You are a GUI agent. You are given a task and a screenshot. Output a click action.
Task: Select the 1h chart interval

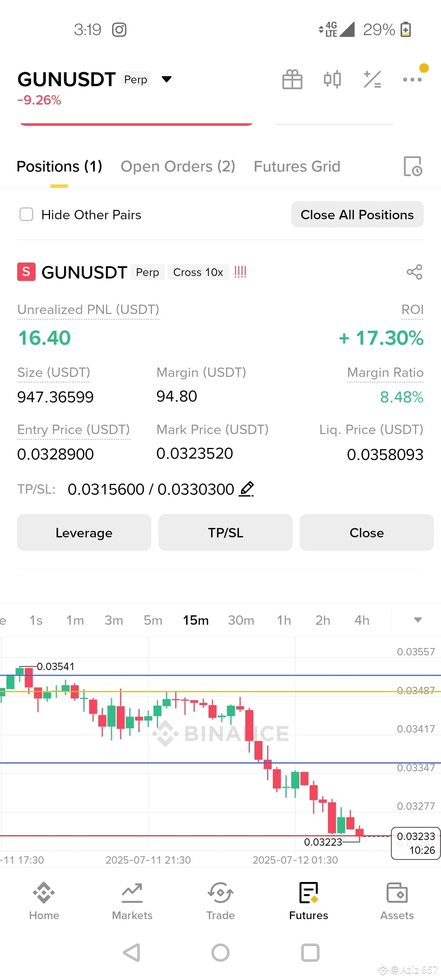[284, 620]
